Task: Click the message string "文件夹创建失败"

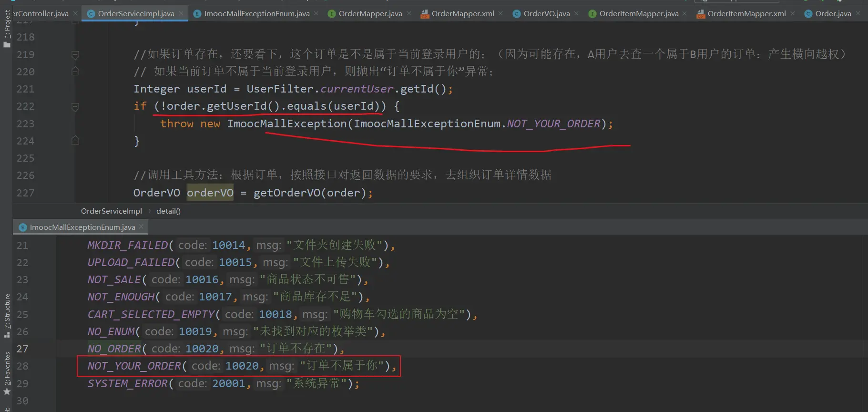Action: click(x=335, y=245)
